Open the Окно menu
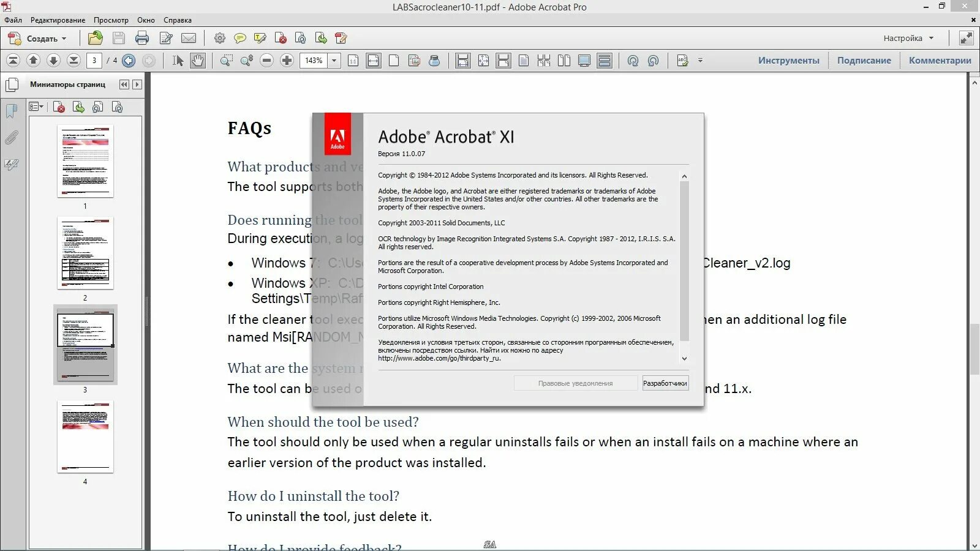Viewport: 980px width, 551px height. [x=146, y=20]
